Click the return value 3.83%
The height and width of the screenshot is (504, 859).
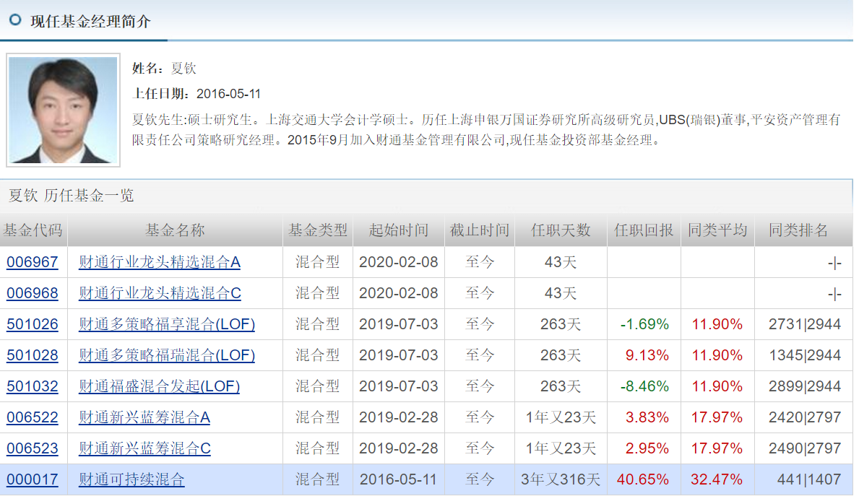[647, 417]
